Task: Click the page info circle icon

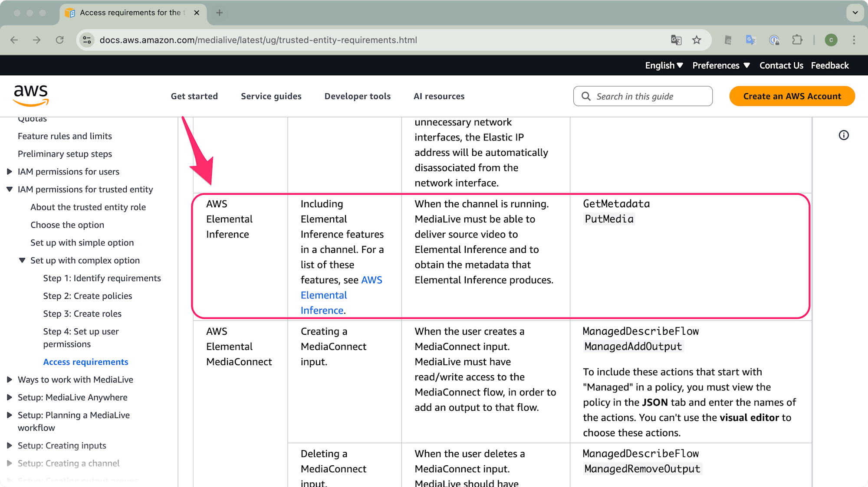Action: click(843, 135)
